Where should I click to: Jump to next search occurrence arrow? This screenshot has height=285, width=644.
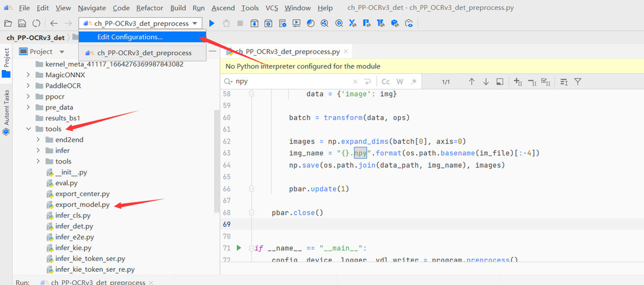486,82
